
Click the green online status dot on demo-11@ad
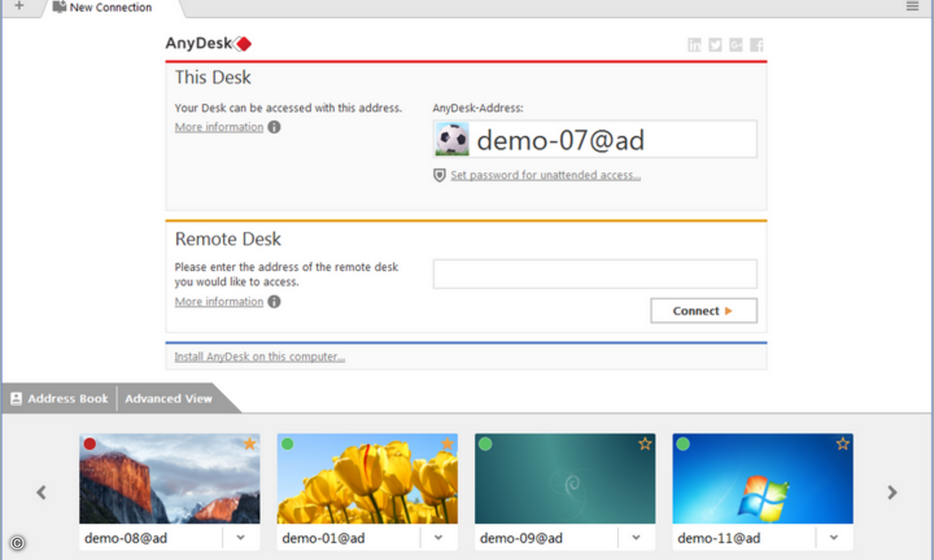[x=683, y=444]
